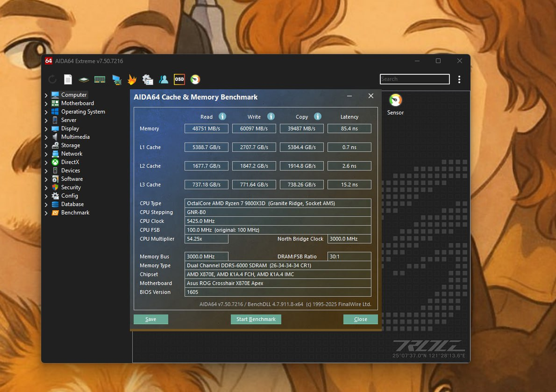Click the Motherboard Asus ROG Crosshair X870E Apex field

pos(278,283)
